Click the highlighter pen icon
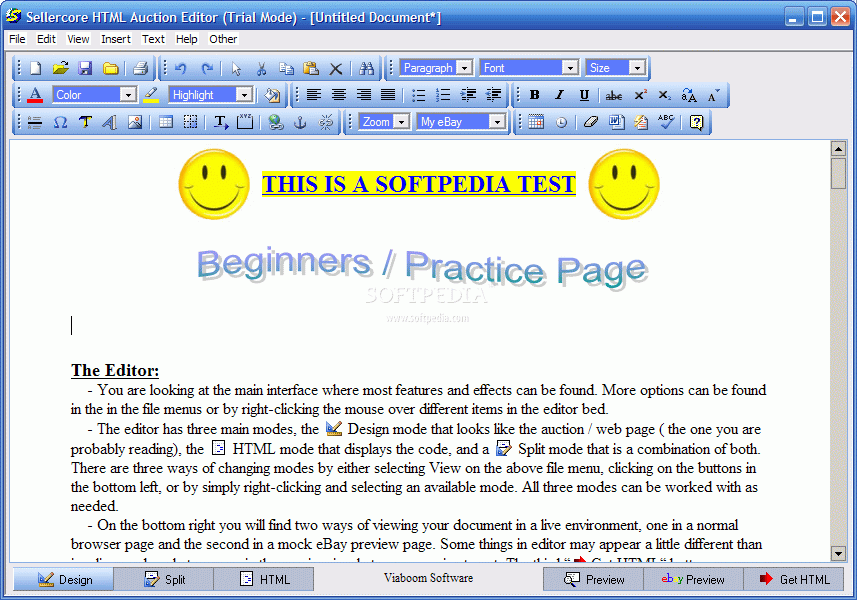Image resolution: width=857 pixels, height=600 pixels. [x=151, y=95]
